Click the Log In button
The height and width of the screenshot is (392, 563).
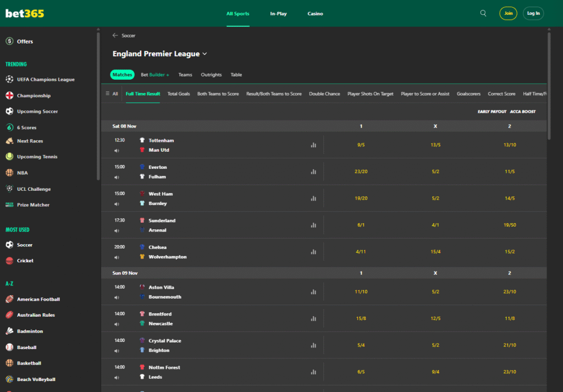[533, 13]
